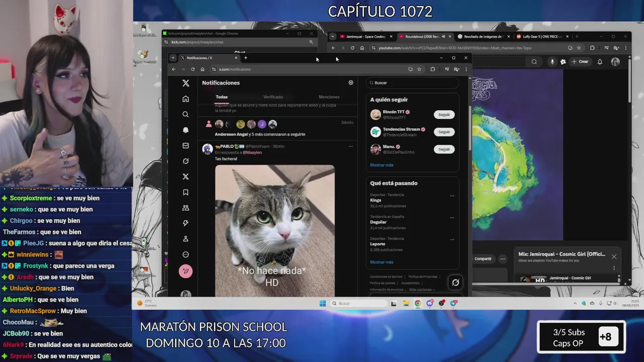Open Notifications settings gear
This screenshot has height=362, width=644.
pos(351,83)
